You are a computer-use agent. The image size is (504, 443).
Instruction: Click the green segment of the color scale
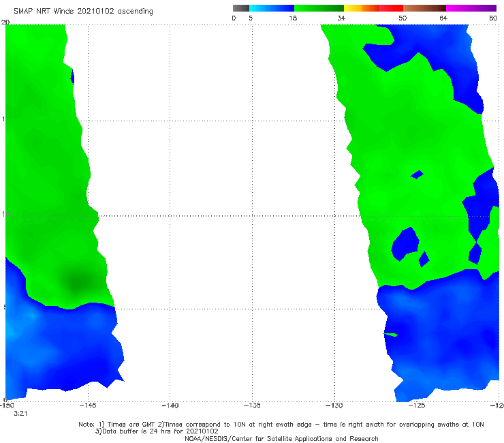(319, 8)
